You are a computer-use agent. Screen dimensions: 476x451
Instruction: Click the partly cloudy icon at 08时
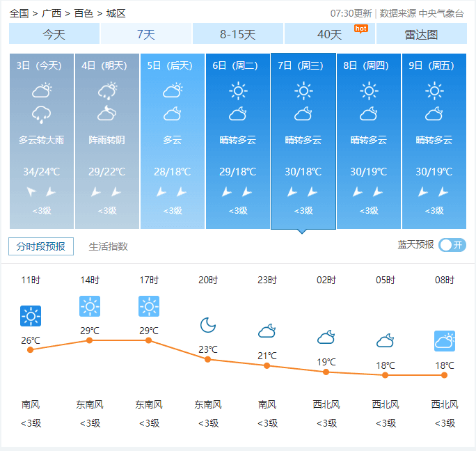coord(445,341)
